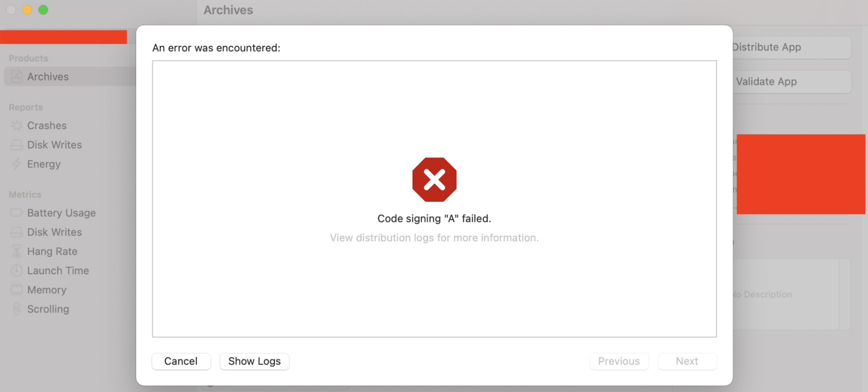
Task: Click the Scrolling metric icon
Action: coord(17,309)
